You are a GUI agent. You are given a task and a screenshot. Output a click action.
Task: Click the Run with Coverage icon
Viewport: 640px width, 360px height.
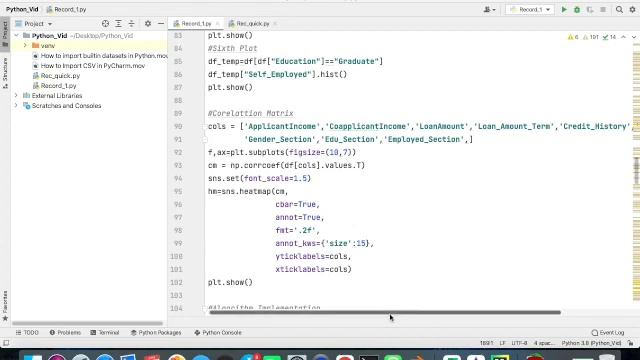click(x=590, y=9)
